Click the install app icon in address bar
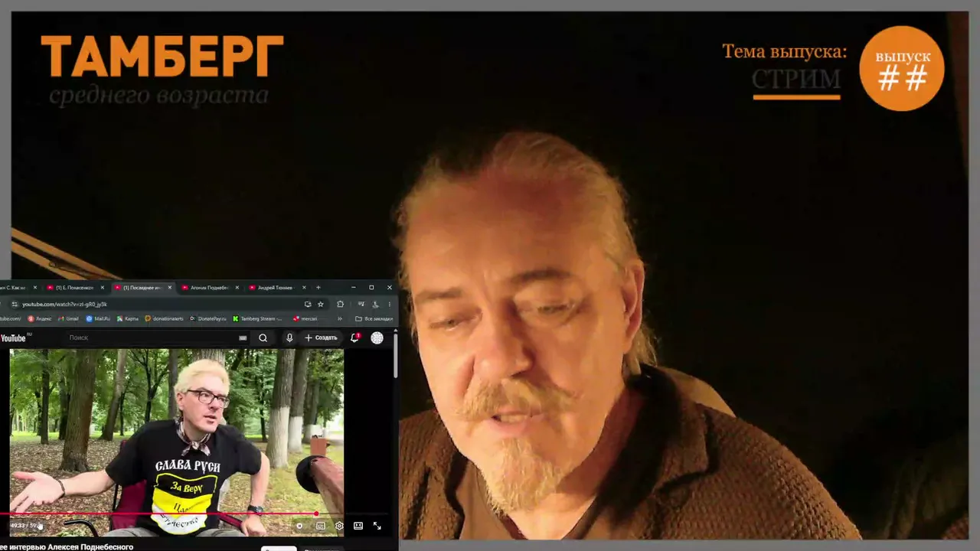980x551 pixels. pyautogui.click(x=308, y=304)
